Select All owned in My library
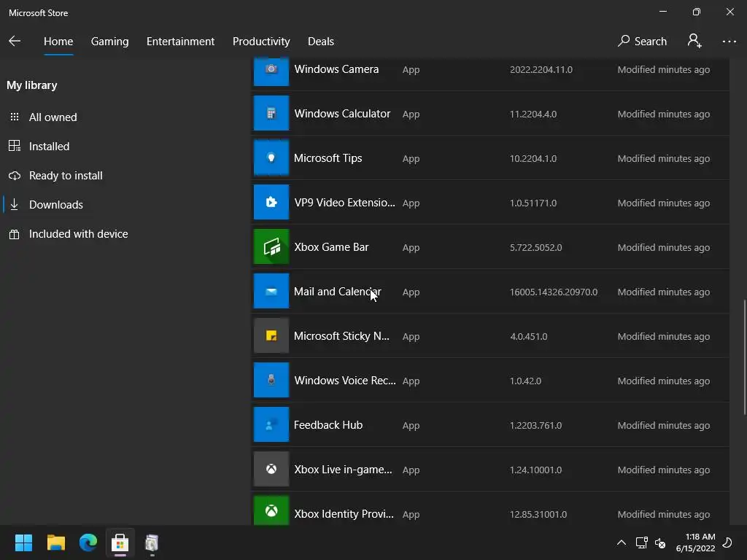 pos(53,117)
